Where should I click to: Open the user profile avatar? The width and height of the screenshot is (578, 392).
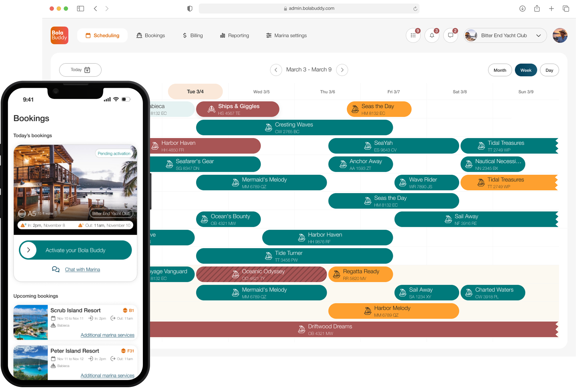(x=560, y=35)
